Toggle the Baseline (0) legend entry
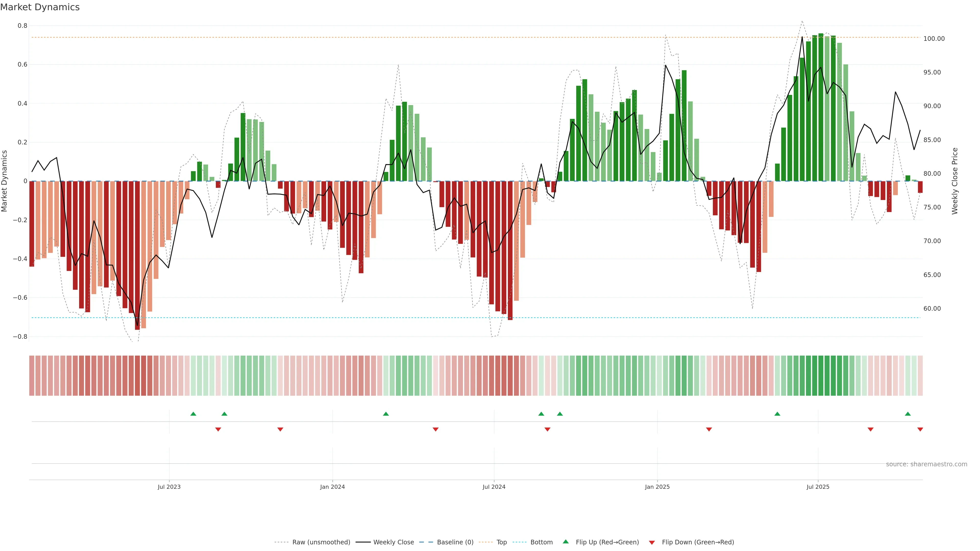Viewport: 980px width, 551px height. pyautogui.click(x=455, y=542)
